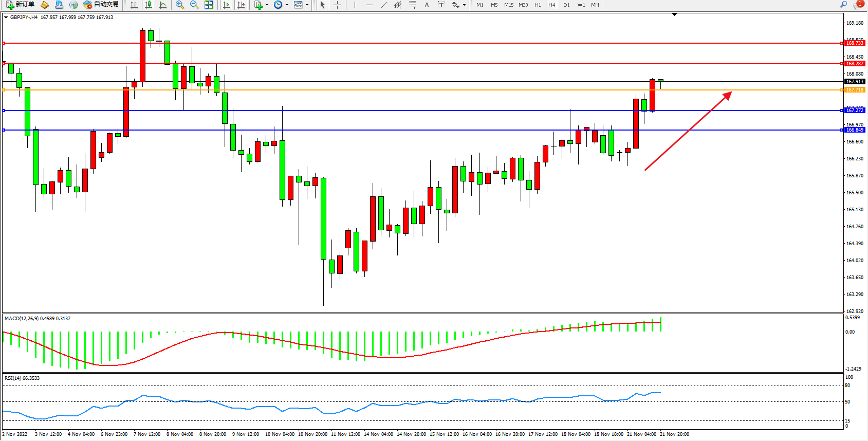Zoom in on the chart
This screenshot has height=441, width=868.
click(179, 5)
